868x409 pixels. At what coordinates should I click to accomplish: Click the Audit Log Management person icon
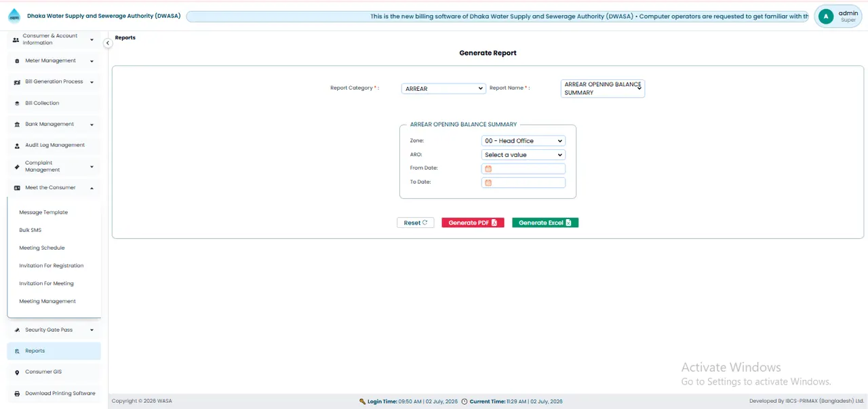pyautogui.click(x=17, y=145)
